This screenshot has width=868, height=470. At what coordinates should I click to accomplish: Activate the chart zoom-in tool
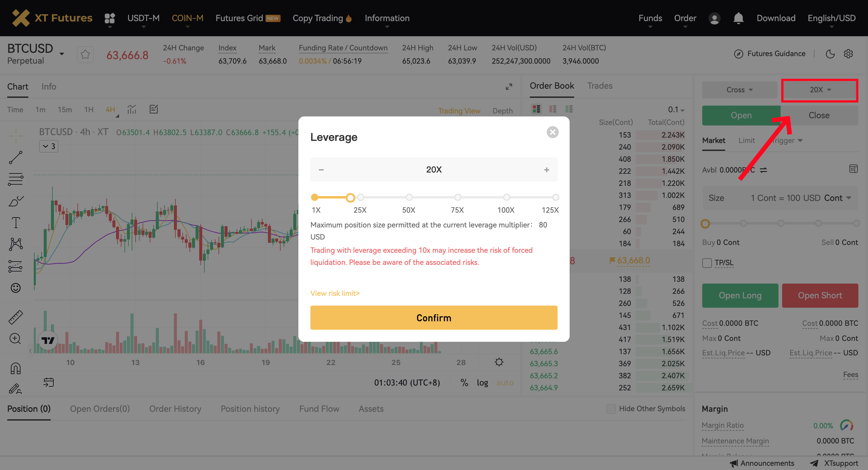pyautogui.click(x=15, y=338)
